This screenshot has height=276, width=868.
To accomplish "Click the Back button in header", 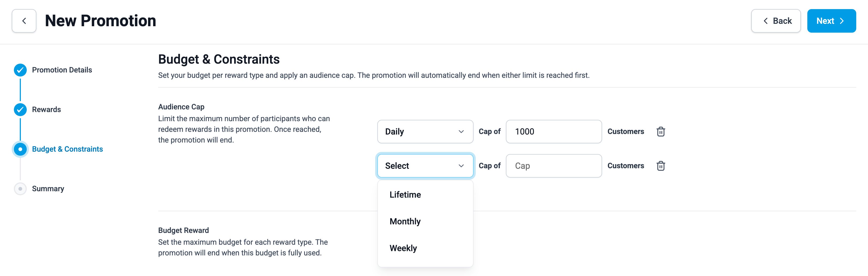I will tap(776, 21).
